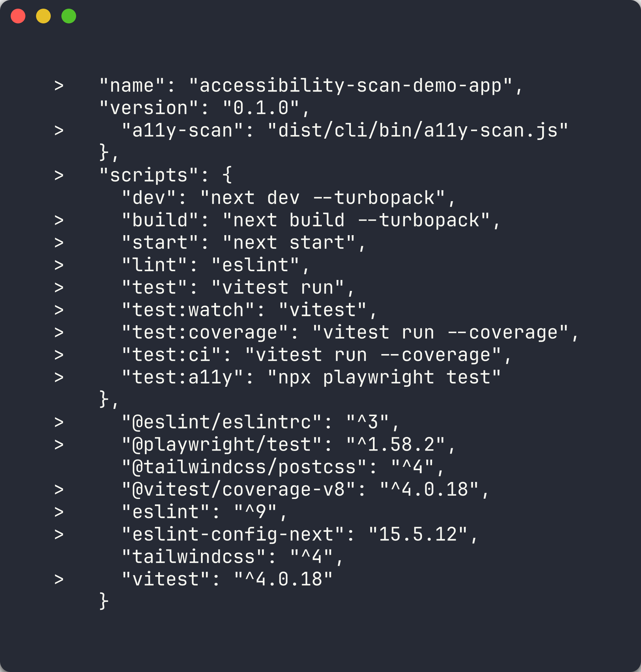Click the green maximize window dot
641x672 pixels.
(x=69, y=16)
